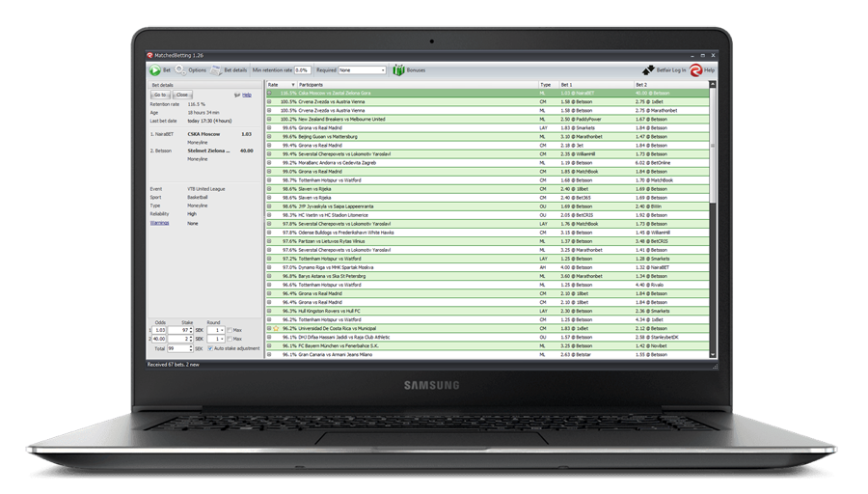Click row icon for JYP Jyvaskyla vs Saipa
This screenshot has width=868, height=494.
pyautogui.click(x=270, y=206)
